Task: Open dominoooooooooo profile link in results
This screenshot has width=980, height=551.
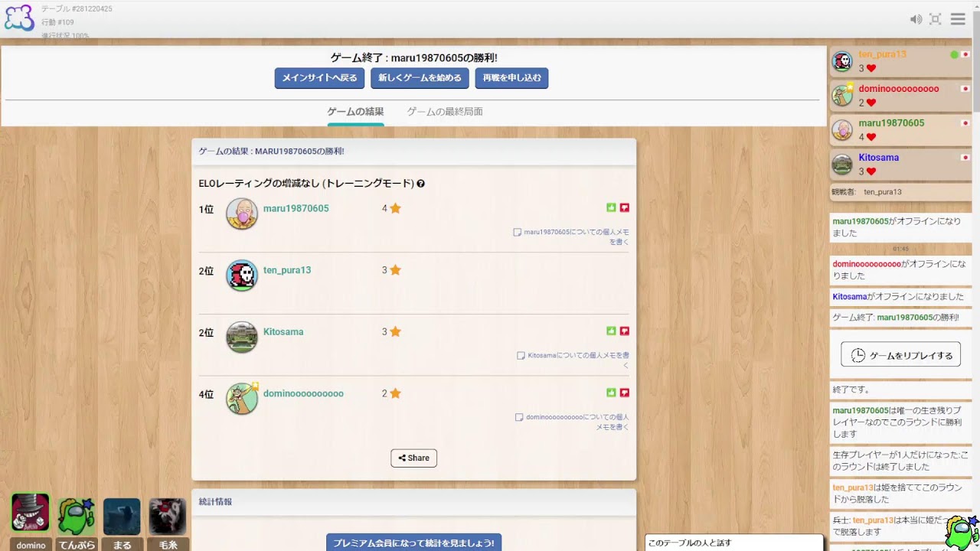Action: coord(303,393)
